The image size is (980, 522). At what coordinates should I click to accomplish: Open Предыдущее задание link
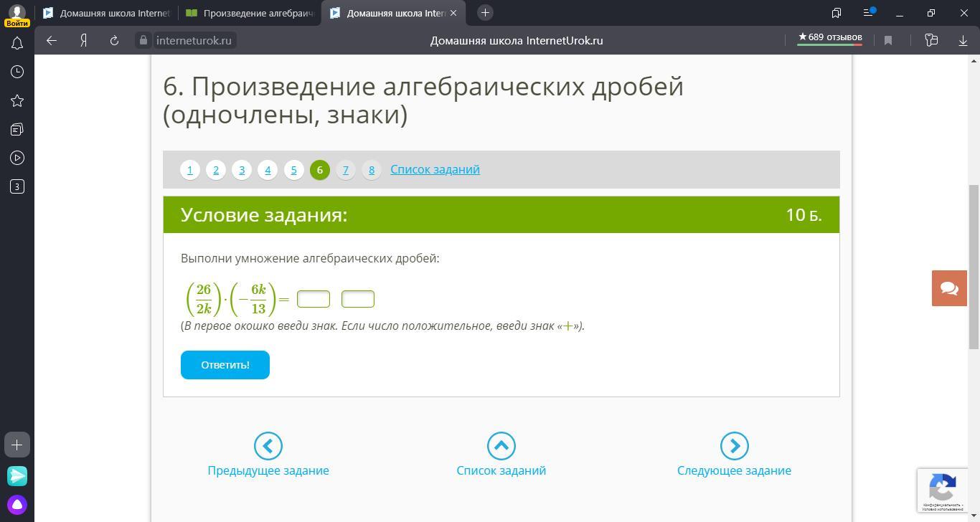click(268, 470)
